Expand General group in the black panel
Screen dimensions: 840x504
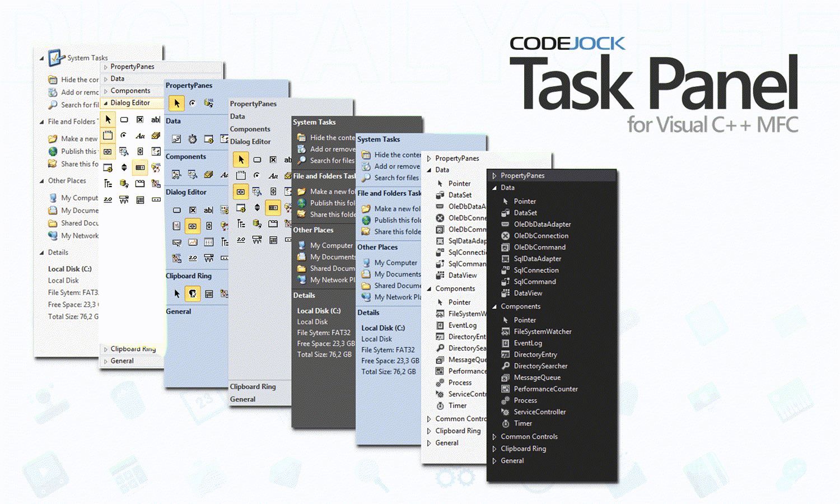[494, 461]
